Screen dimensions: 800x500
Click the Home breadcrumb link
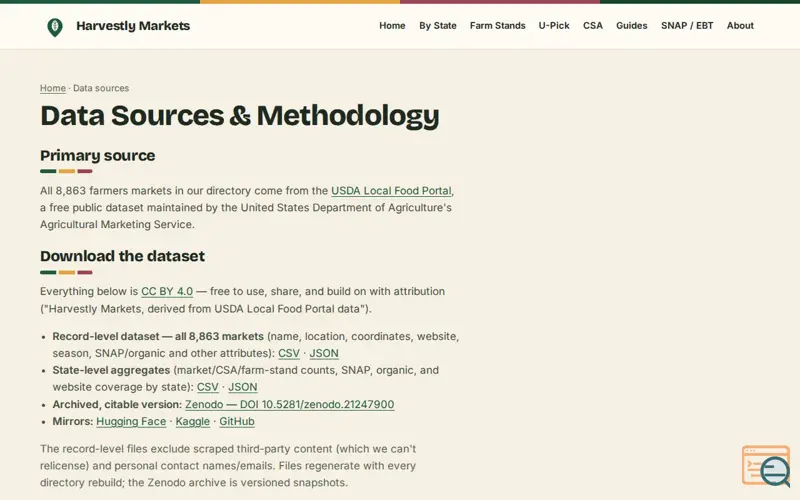53,88
